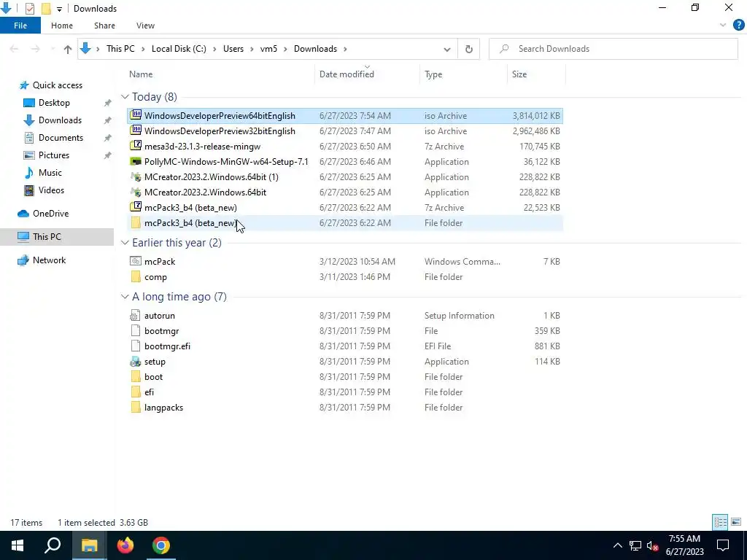Select Documents in the navigation pane
747x560 pixels.
click(61, 138)
